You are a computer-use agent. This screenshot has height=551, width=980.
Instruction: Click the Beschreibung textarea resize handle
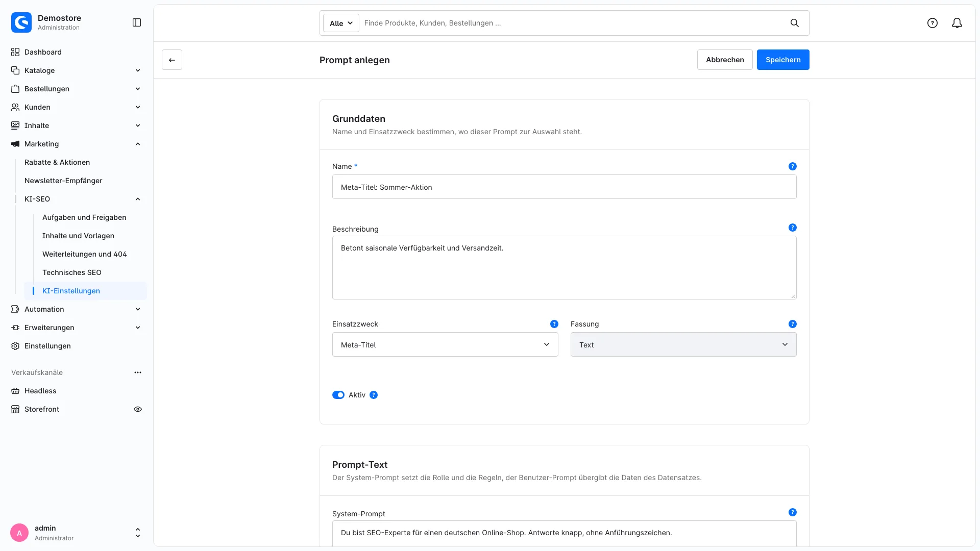point(793,296)
